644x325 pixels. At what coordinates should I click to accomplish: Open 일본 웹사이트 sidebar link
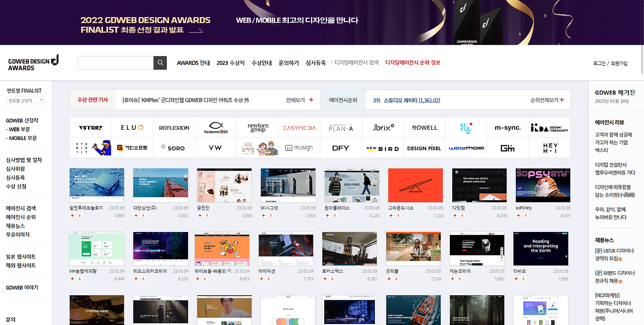21,257
